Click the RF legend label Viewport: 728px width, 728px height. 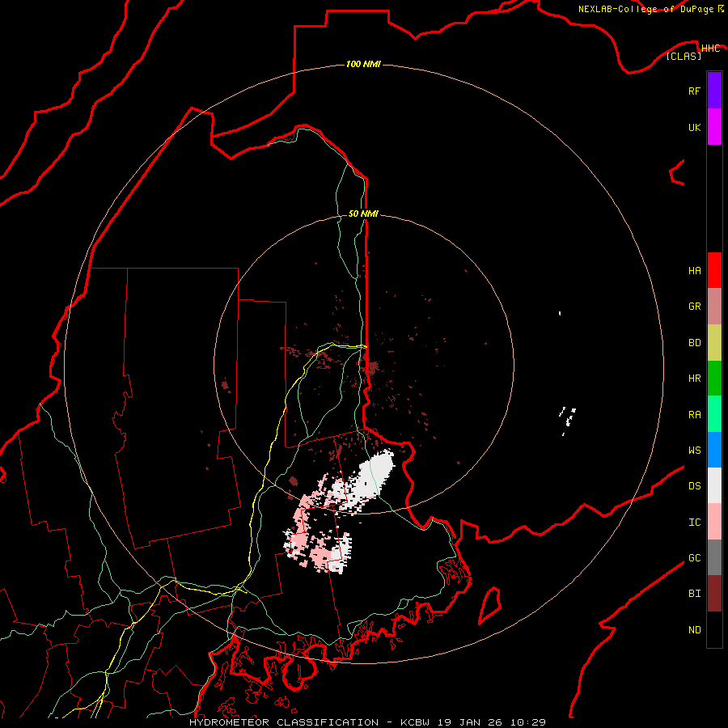pos(694,91)
